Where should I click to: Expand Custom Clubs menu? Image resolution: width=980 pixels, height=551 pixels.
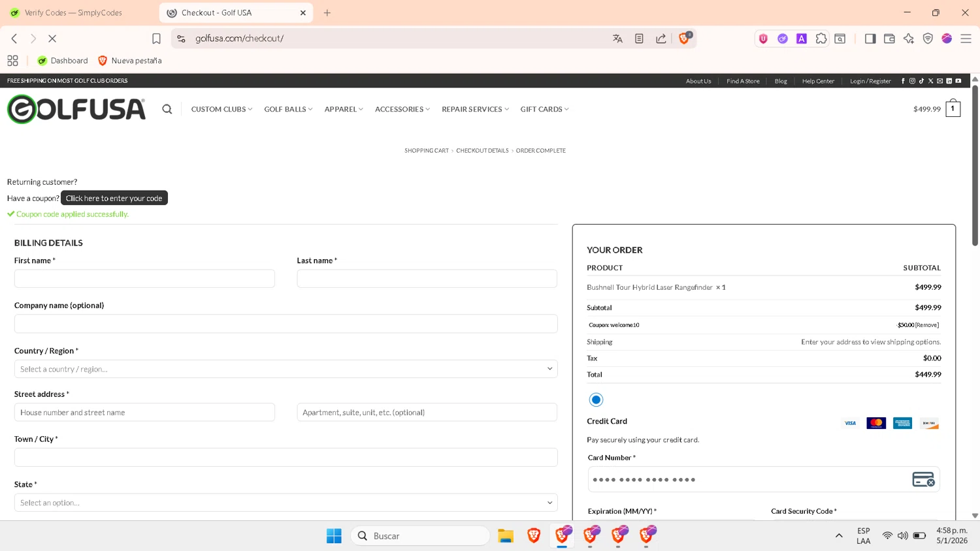click(x=221, y=109)
